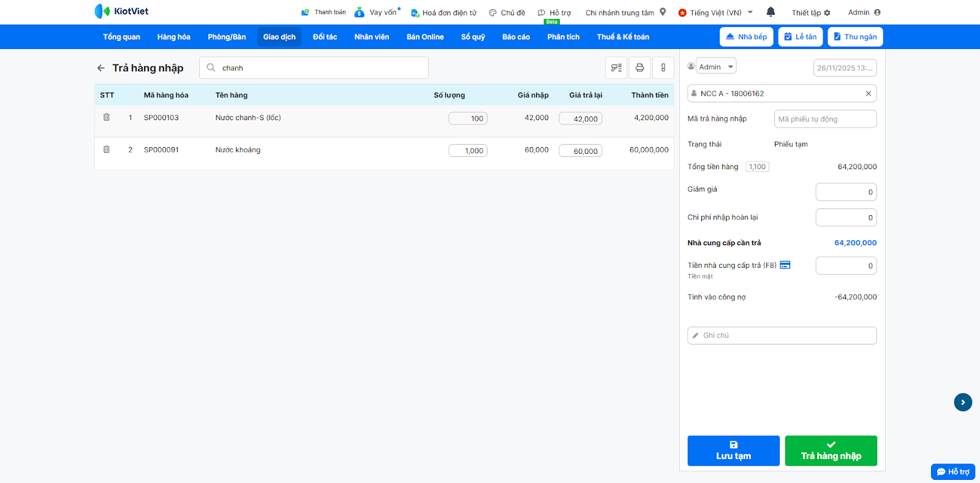980x483 pixels.
Task: Click the notification bell icon
Action: click(x=771, y=12)
